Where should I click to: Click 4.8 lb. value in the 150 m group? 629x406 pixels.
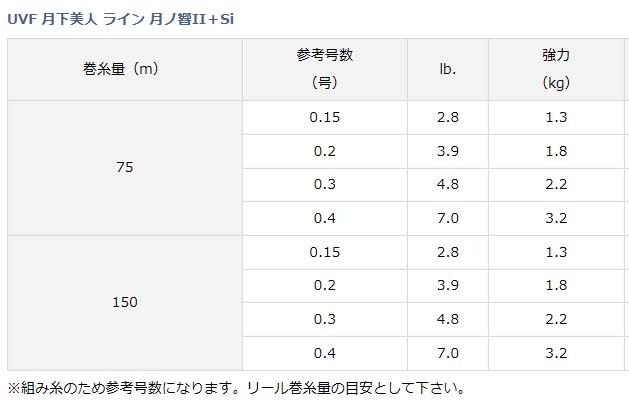447,319
